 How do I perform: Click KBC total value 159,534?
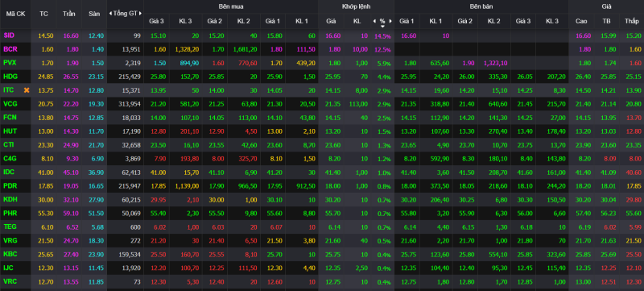point(129,254)
